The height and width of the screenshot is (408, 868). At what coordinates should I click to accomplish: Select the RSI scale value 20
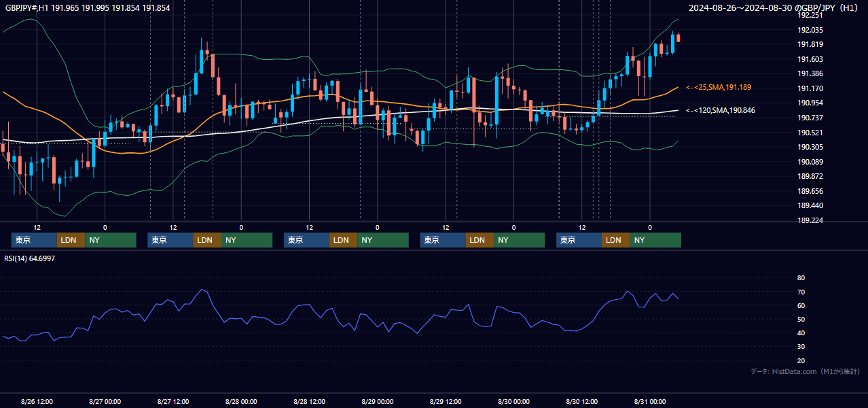point(801,360)
